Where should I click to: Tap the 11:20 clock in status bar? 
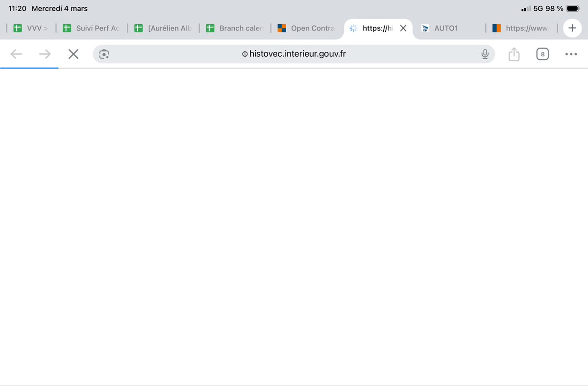tap(17, 8)
